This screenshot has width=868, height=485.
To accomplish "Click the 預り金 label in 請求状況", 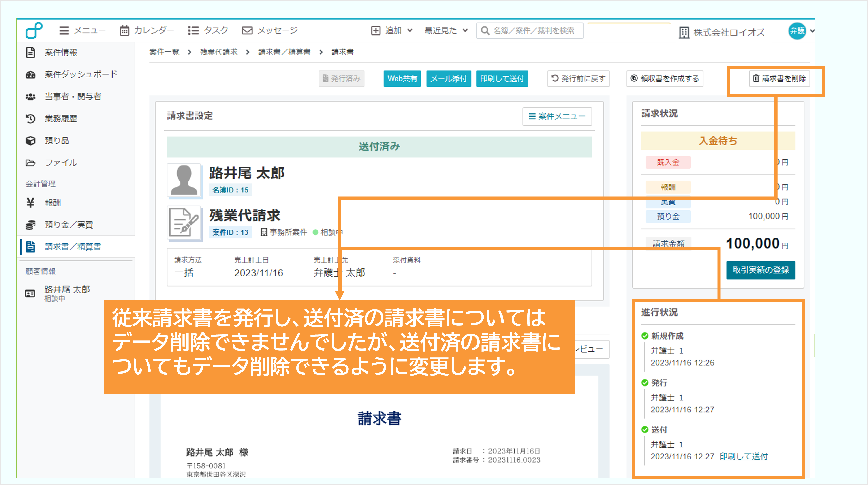I will (x=668, y=216).
